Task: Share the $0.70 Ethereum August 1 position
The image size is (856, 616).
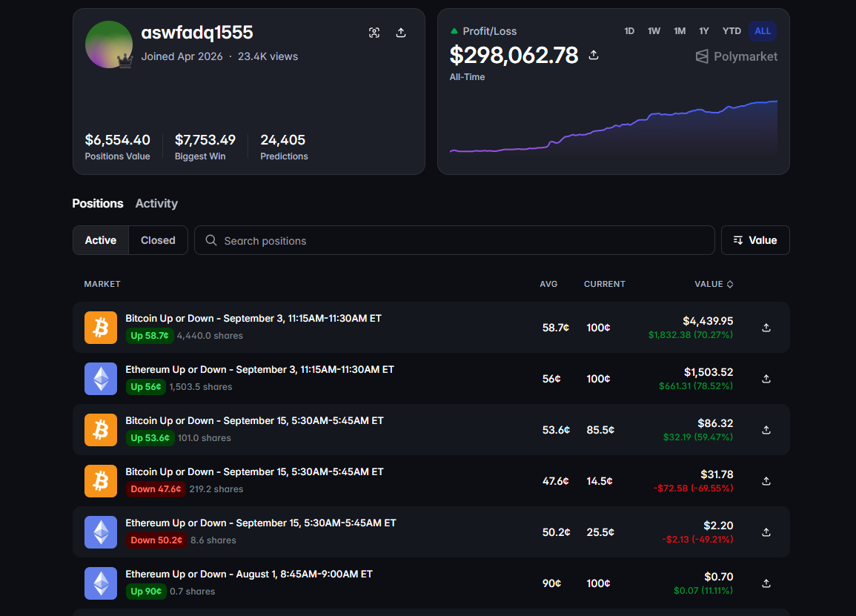Action: click(766, 583)
